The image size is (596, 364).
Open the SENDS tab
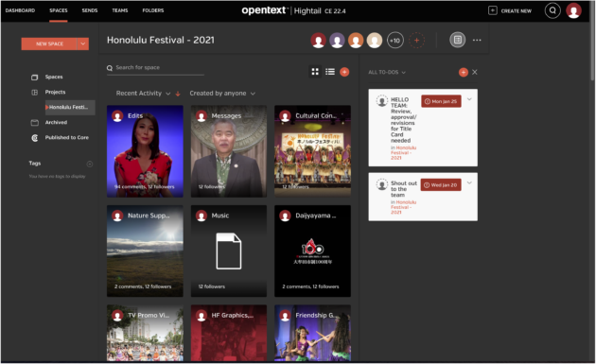tap(90, 10)
